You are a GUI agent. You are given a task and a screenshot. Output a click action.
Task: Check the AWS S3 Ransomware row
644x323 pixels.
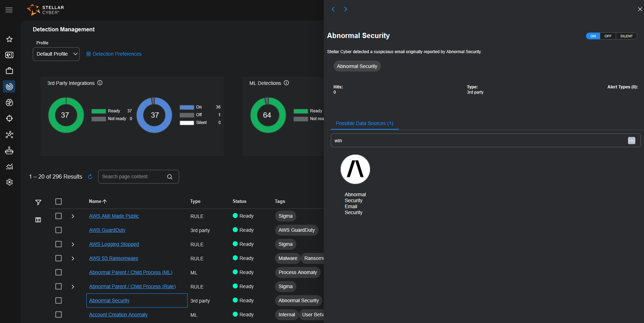tap(59, 258)
